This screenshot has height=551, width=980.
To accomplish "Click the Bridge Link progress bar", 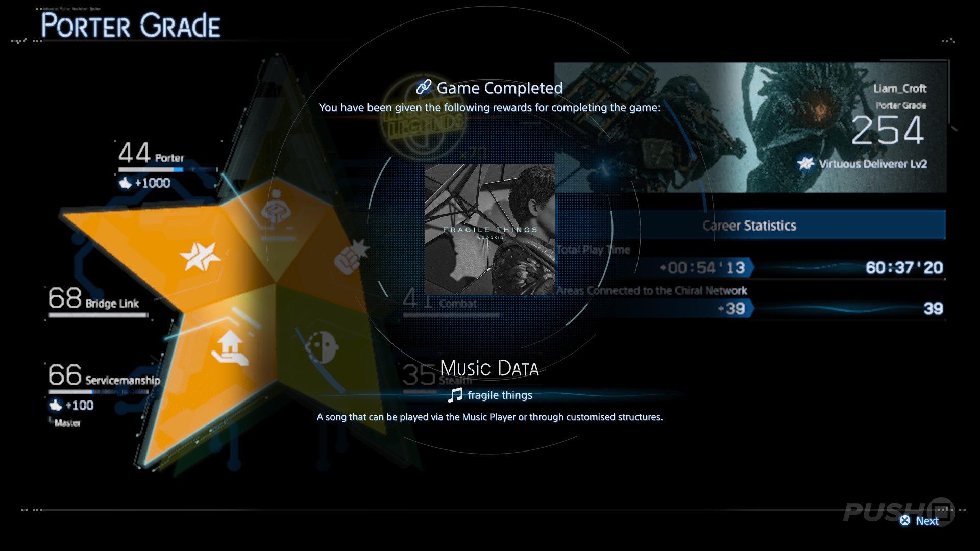I will (x=98, y=315).
